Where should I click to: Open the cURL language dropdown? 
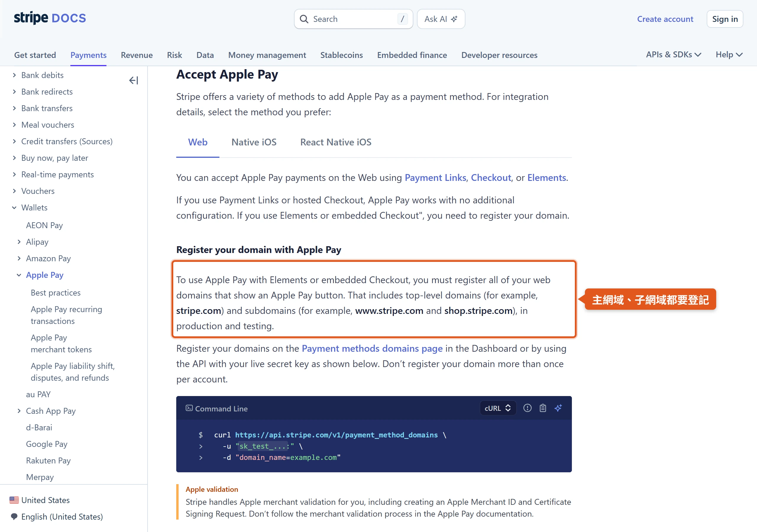coord(498,408)
